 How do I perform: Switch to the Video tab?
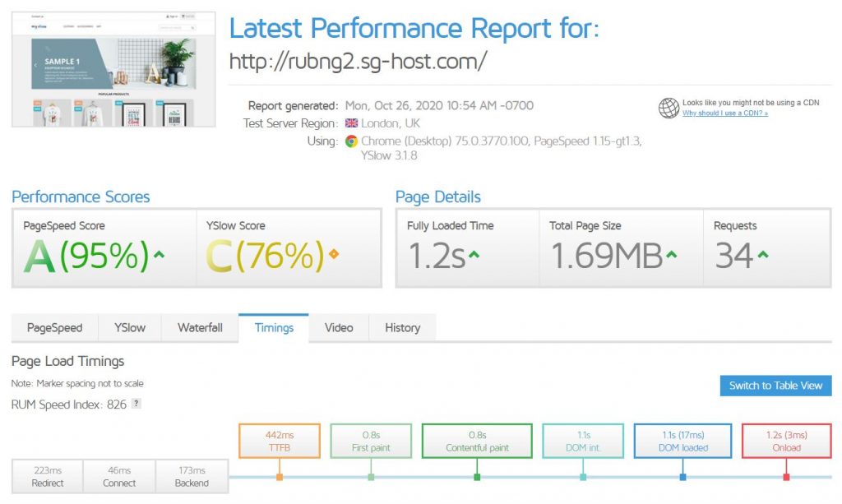pyautogui.click(x=338, y=327)
